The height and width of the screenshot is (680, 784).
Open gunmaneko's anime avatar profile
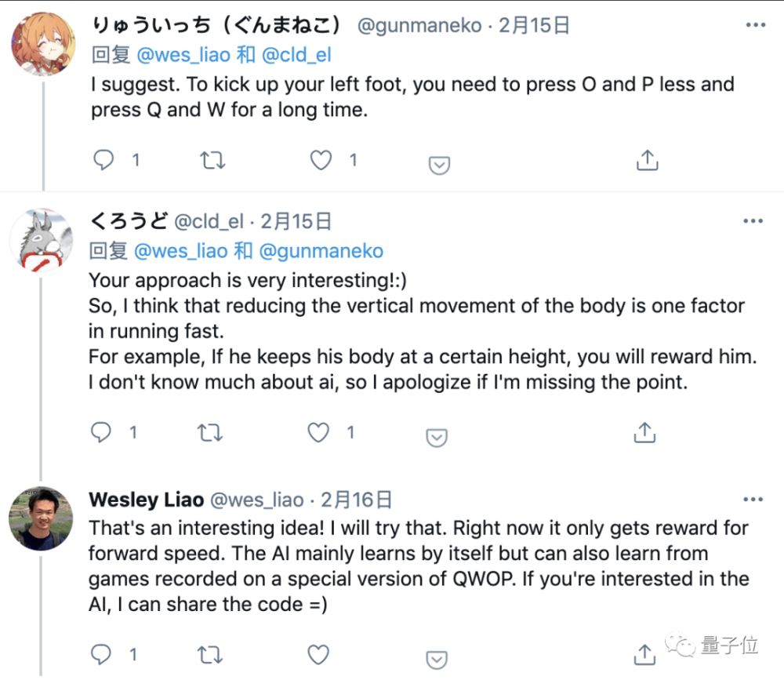click(43, 44)
